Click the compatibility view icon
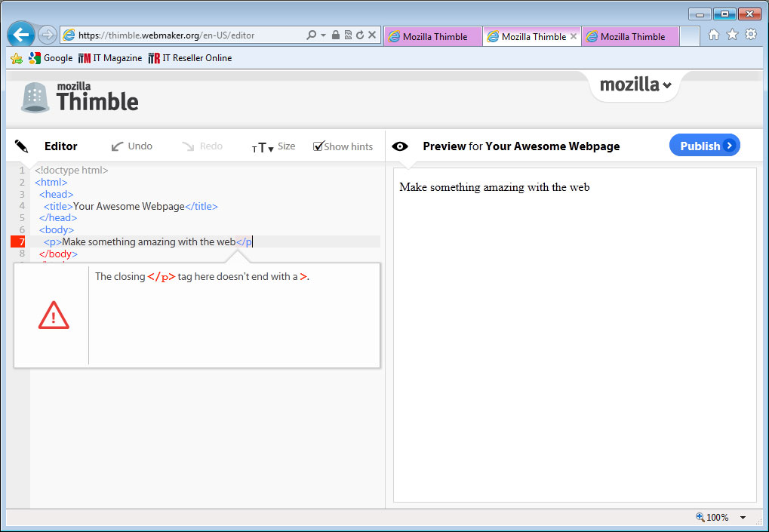769x532 pixels. coord(348,35)
